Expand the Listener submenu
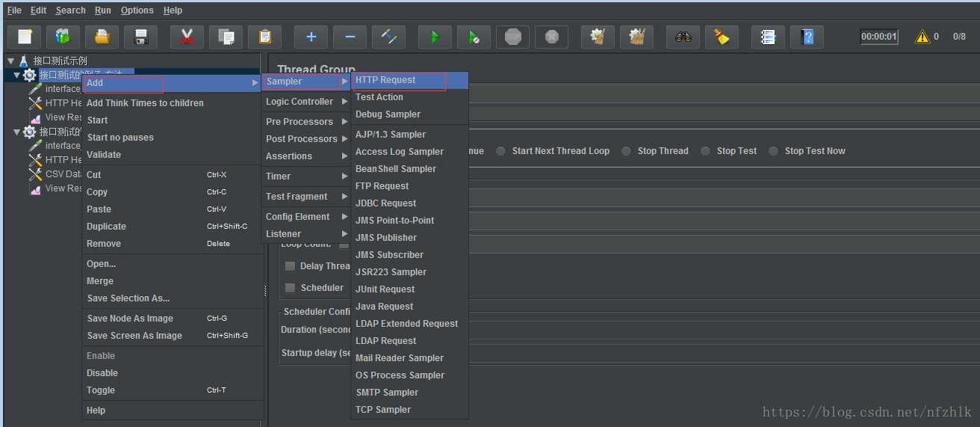Viewport: 980px width, 427px height. tap(307, 234)
